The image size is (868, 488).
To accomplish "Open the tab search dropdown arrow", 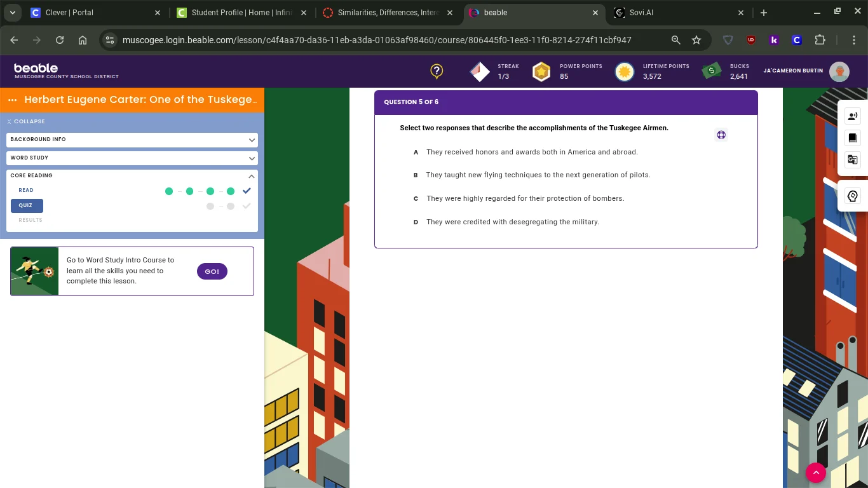I will coord(12,13).
